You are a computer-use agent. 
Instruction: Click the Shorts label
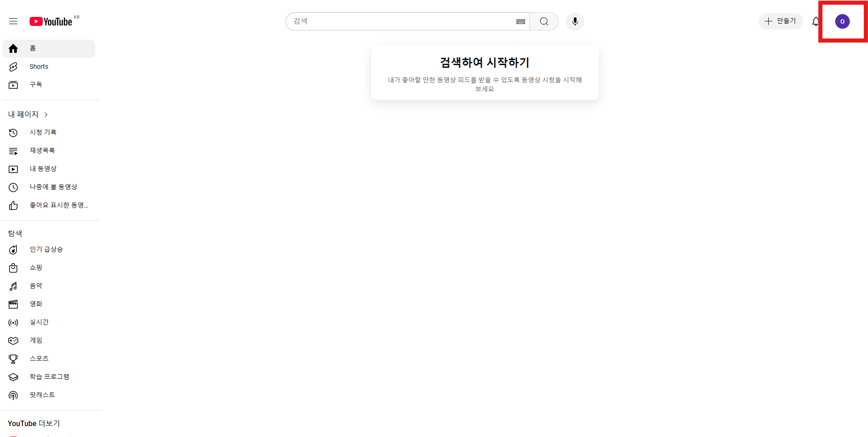[x=39, y=66]
